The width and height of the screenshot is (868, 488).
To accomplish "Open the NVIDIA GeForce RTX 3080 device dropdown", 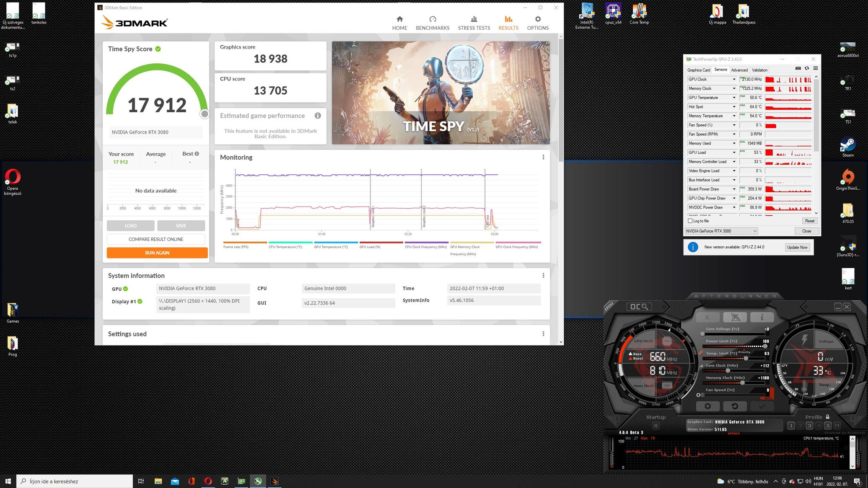I will 721,231.
